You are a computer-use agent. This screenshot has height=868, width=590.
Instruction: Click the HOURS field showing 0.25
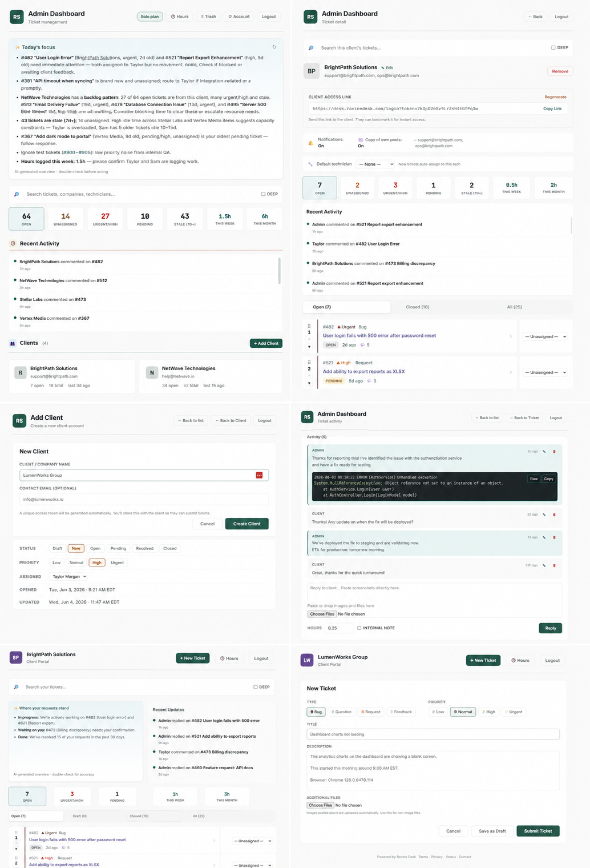[x=339, y=628]
